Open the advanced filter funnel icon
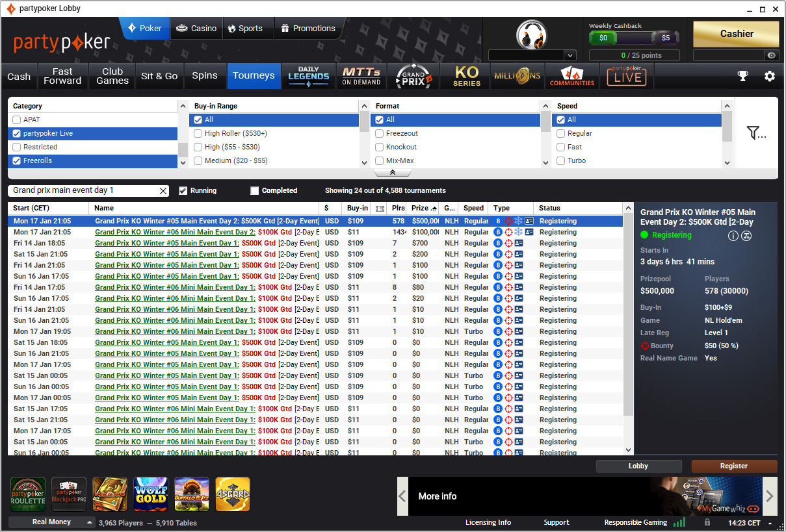This screenshot has width=786, height=532. (x=756, y=133)
